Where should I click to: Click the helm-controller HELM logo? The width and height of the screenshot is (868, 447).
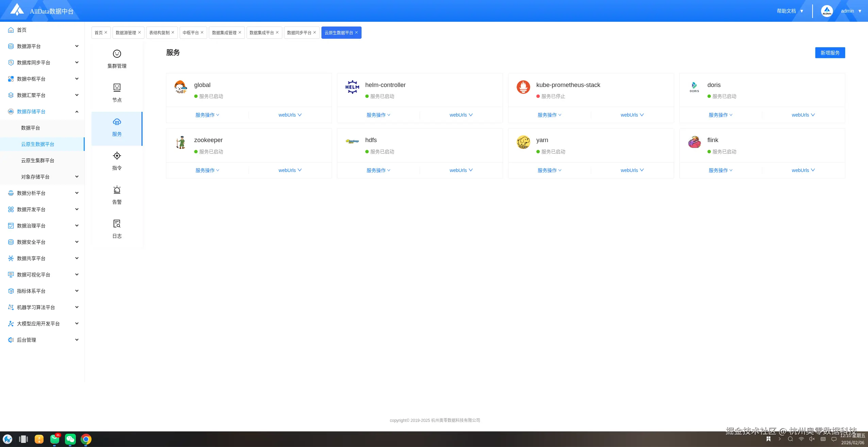(352, 87)
